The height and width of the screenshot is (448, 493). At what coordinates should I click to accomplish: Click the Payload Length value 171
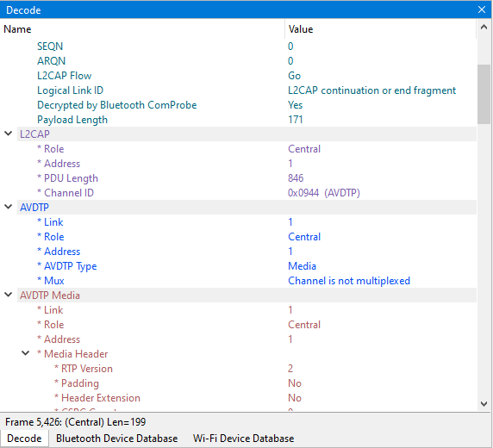coord(296,120)
